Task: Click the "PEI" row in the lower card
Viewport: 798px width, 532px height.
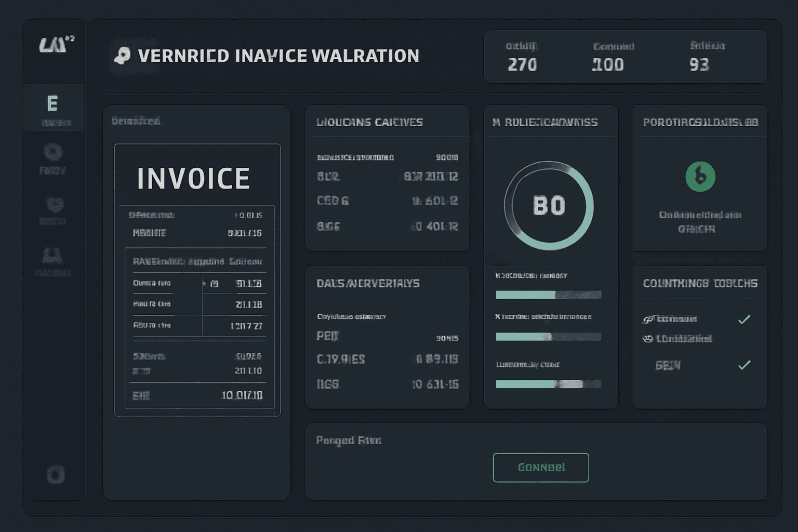Action: coord(388,336)
